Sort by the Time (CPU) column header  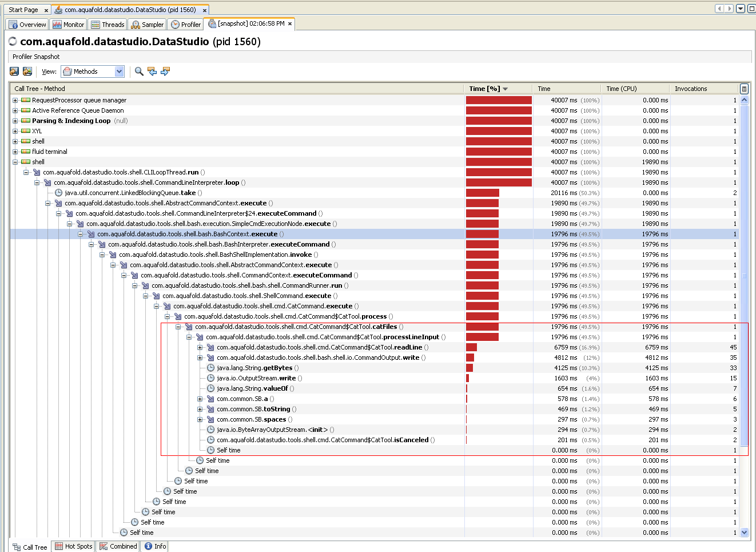point(635,89)
